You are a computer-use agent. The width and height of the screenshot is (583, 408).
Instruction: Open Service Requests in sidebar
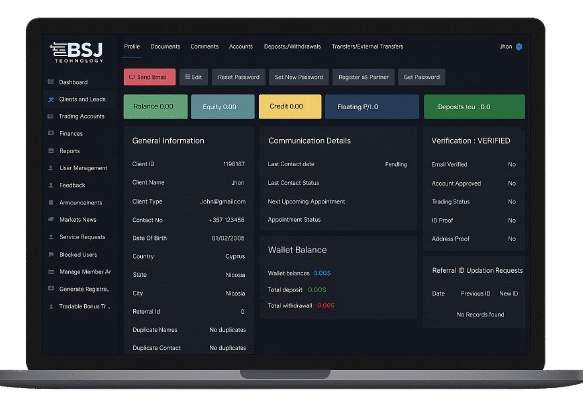click(82, 237)
